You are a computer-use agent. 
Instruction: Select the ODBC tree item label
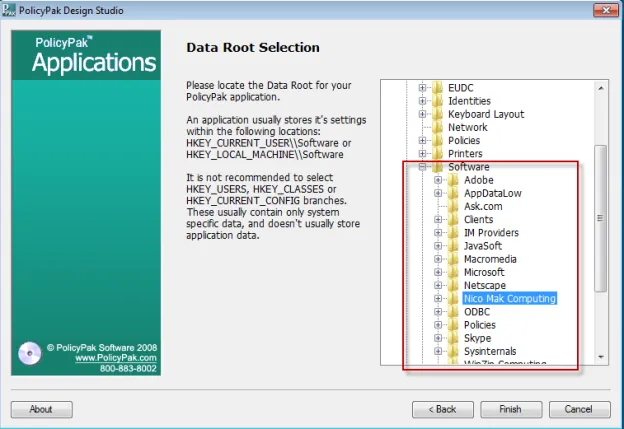(x=477, y=312)
